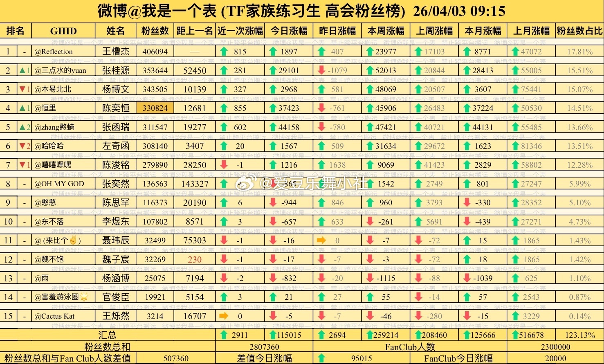Click the red down arrow beside -944

[x=273, y=202]
